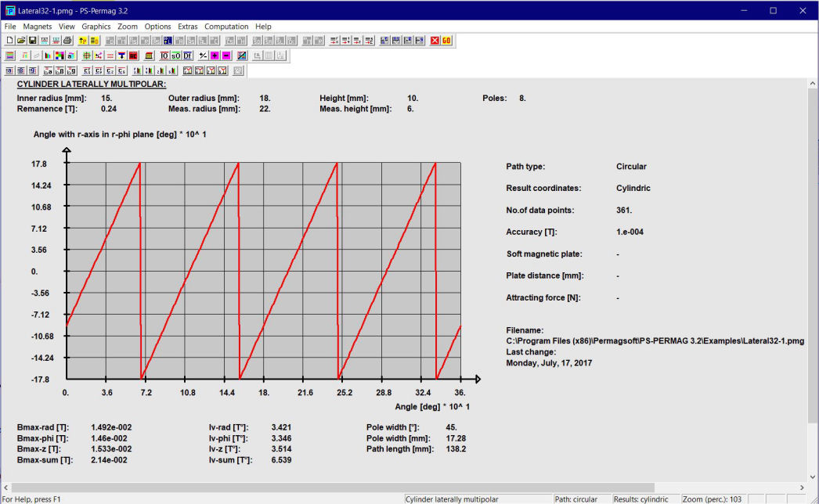Screen dimensions: 819x504
Task: Click the 'Df' toolbar icon
Action: pyautogui.click(x=188, y=56)
